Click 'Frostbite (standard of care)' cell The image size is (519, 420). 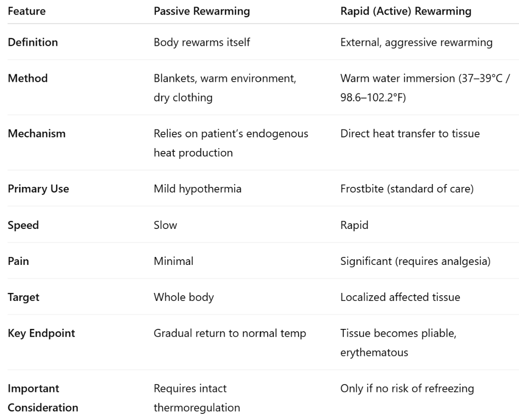point(407,189)
